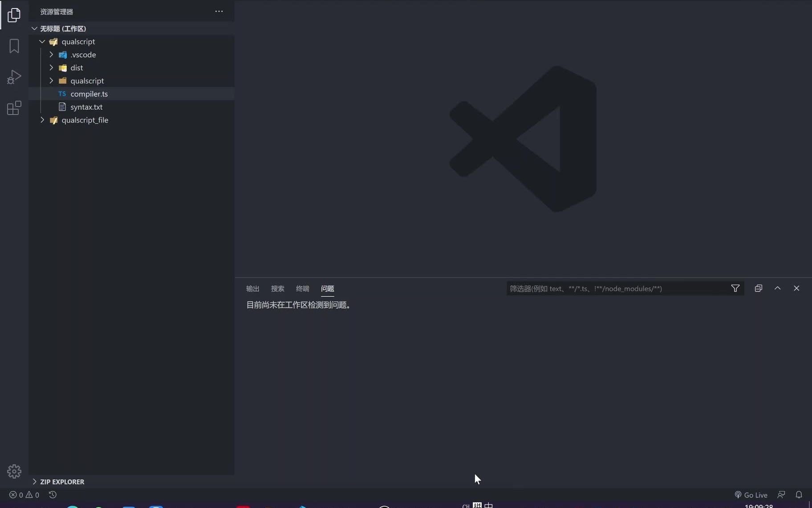Click errors and warnings count in status bar
The width and height of the screenshot is (812, 508).
24,495
